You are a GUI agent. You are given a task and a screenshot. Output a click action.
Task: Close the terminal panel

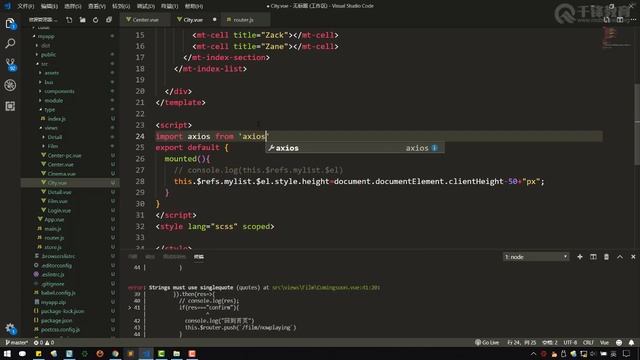633,257
